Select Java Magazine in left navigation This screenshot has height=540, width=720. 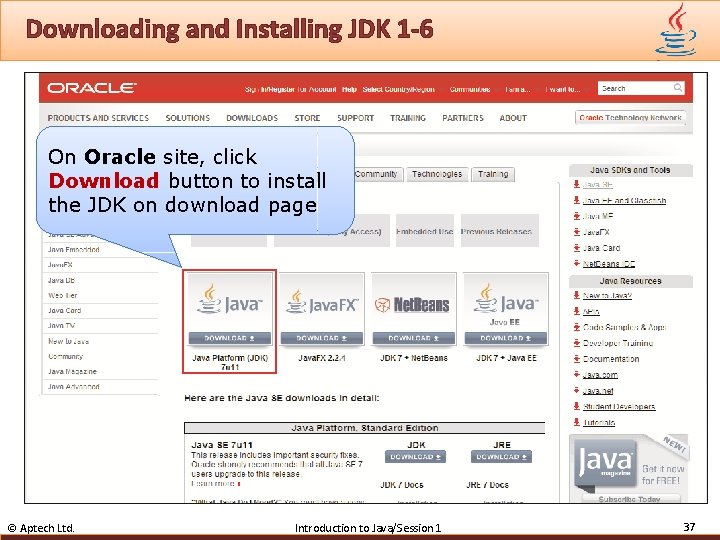point(72,371)
